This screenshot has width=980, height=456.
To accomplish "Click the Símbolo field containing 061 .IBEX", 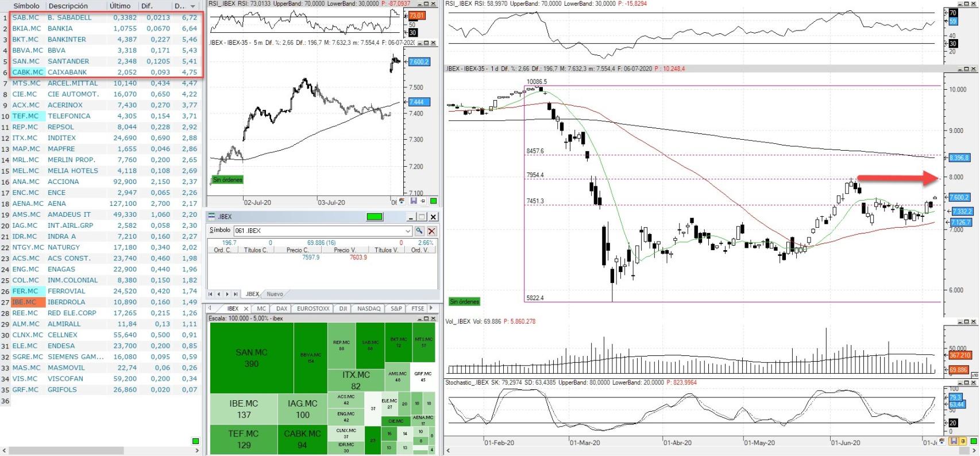I will 322,231.
